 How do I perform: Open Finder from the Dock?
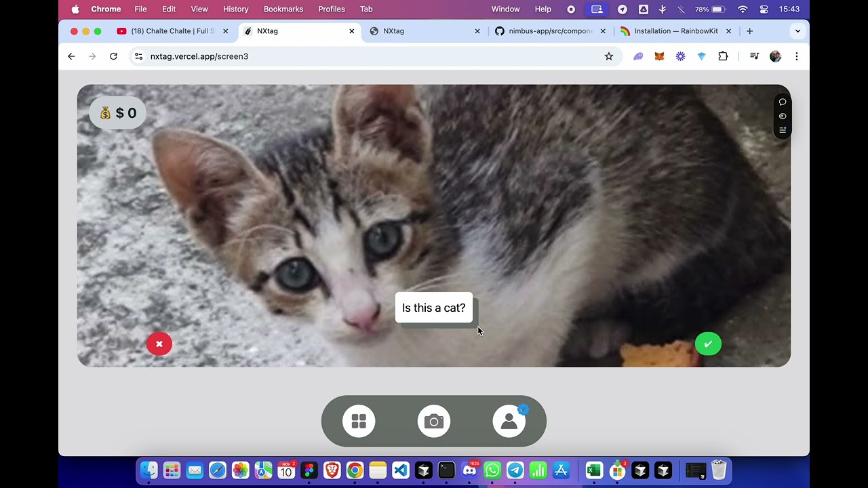(149, 470)
